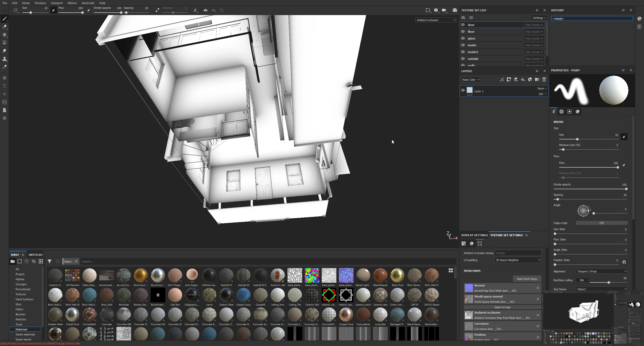The image size is (644, 346).
Task: Add a folder in Layers panel
Action: (x=537, y=80)
